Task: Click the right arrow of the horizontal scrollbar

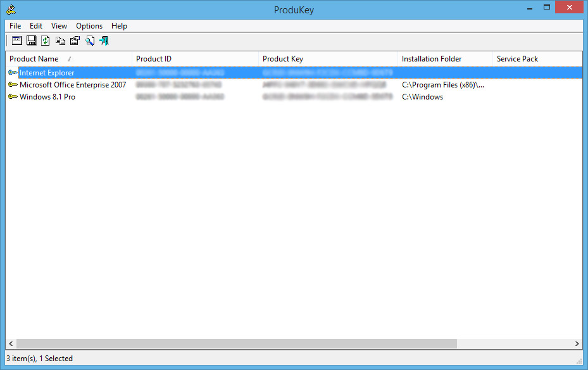Action: pos(577,343)
